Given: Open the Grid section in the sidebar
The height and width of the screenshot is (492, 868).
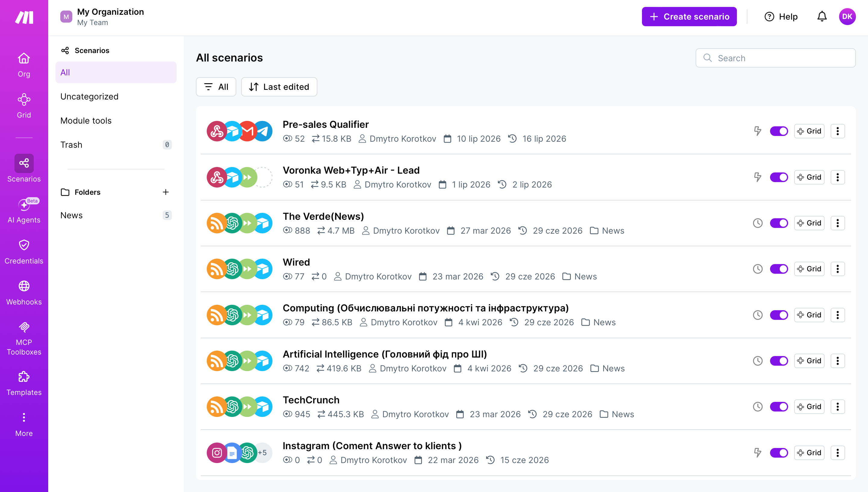Looking at the screenshot, I should point(24,106).
